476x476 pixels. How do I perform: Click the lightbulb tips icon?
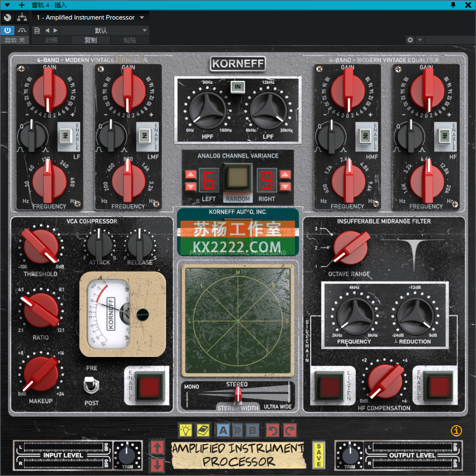[x=185, y=430]
